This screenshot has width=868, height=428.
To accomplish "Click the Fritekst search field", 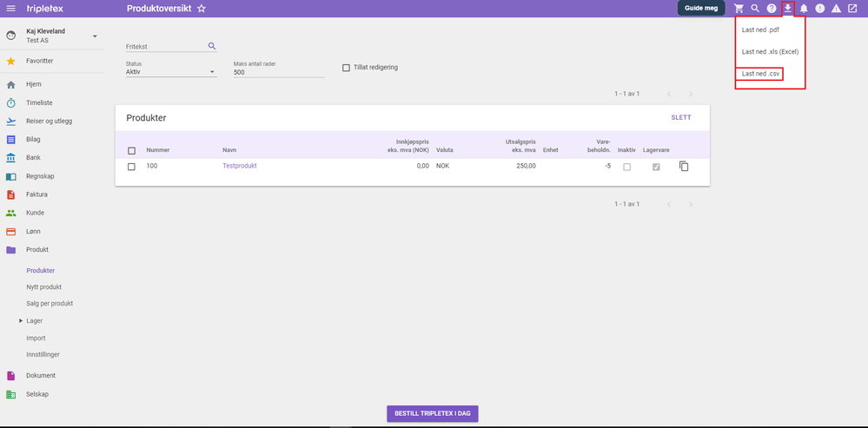I will click(166, 47).
